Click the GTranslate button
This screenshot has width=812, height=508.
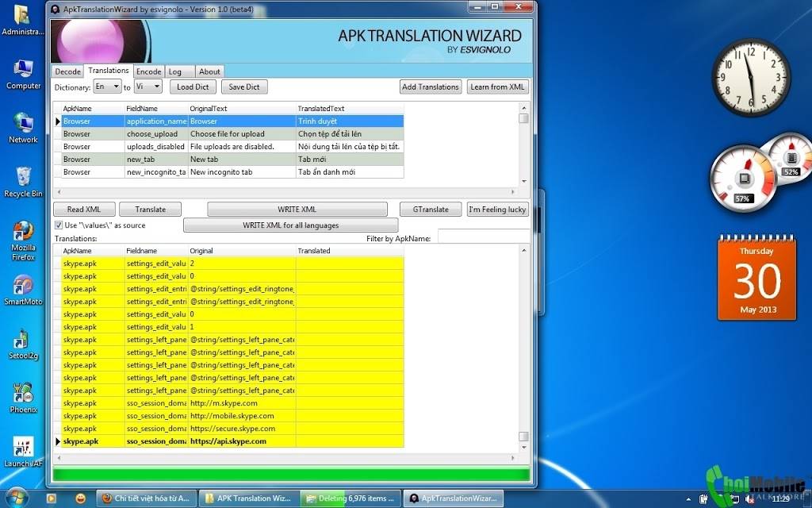[x=431, y=209]
